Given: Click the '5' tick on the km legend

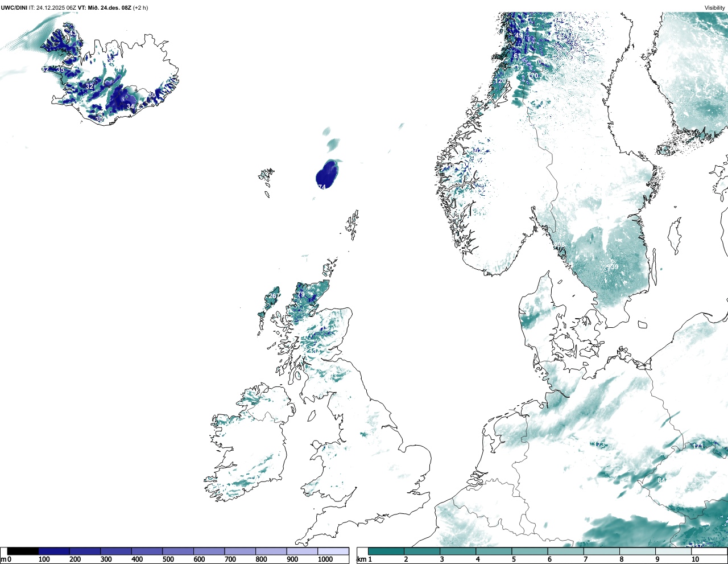Looking at the screenshot, I should [x=514, y=559].
